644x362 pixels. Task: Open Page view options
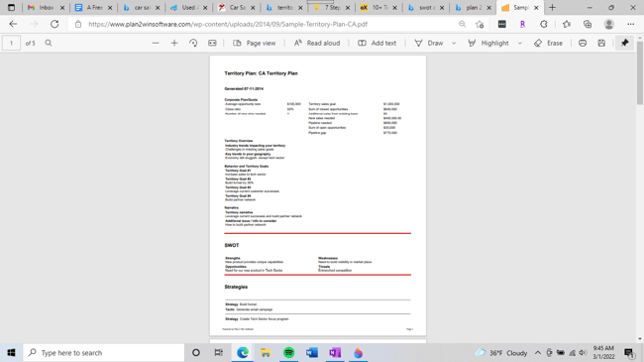[255, 43]
